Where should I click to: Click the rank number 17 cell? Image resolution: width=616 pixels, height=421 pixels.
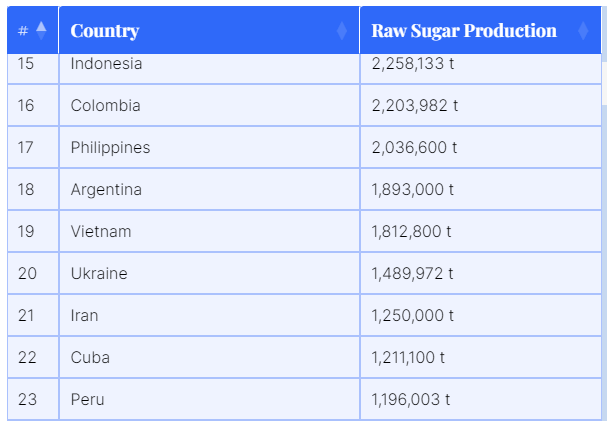pos(26,148)
